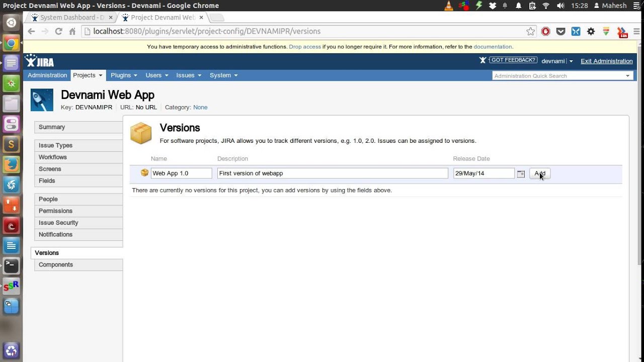This screenshot has width=644, height=362.
Task: Click the red Adblock extension icon
Action: point(545,31)
